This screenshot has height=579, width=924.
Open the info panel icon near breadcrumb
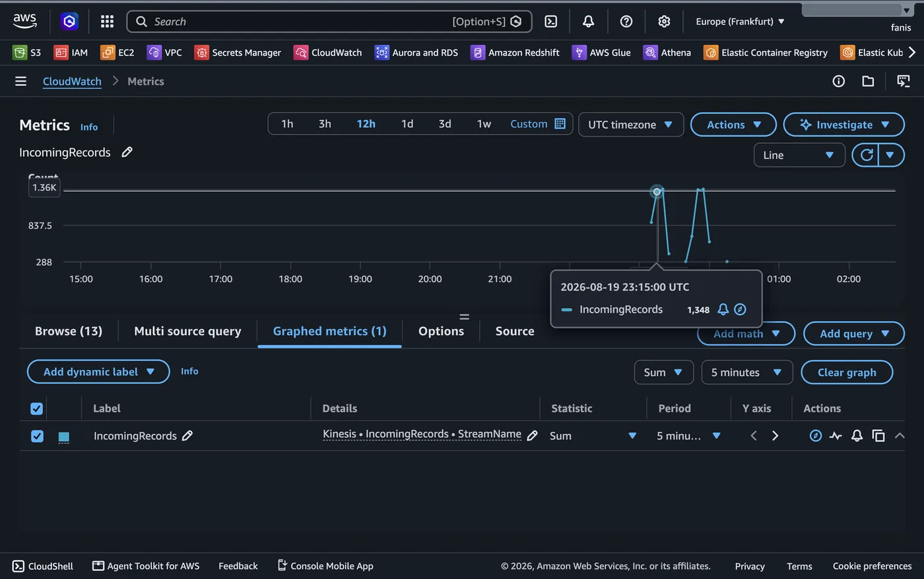coord(839,81)
